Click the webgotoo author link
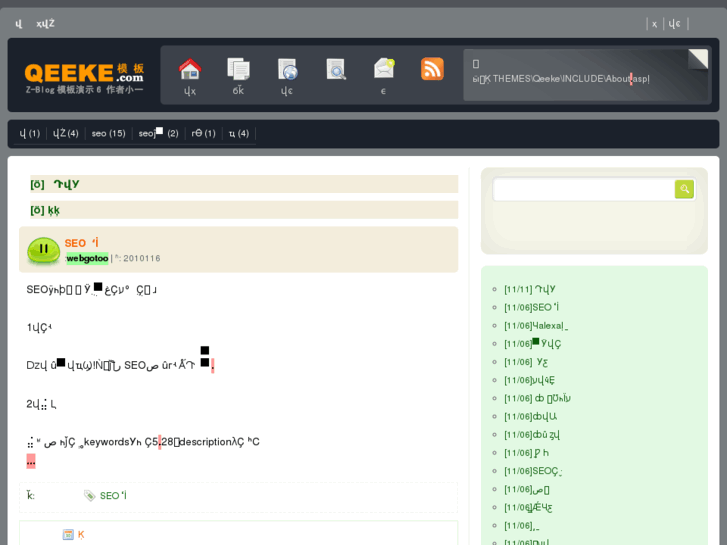Screen dimensions: 727x545 87,258
